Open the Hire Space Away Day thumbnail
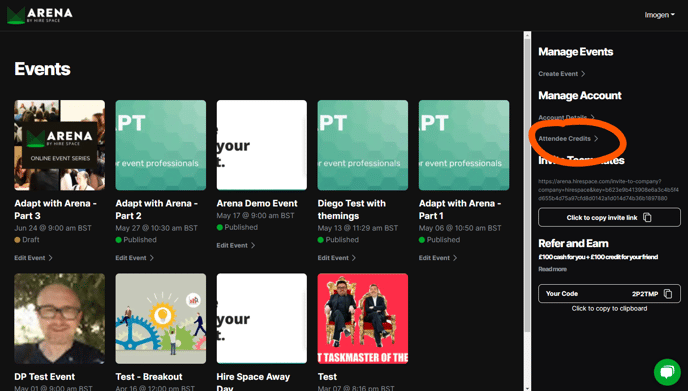This screenshot has width=688, height=391. [x=262, y=319]
